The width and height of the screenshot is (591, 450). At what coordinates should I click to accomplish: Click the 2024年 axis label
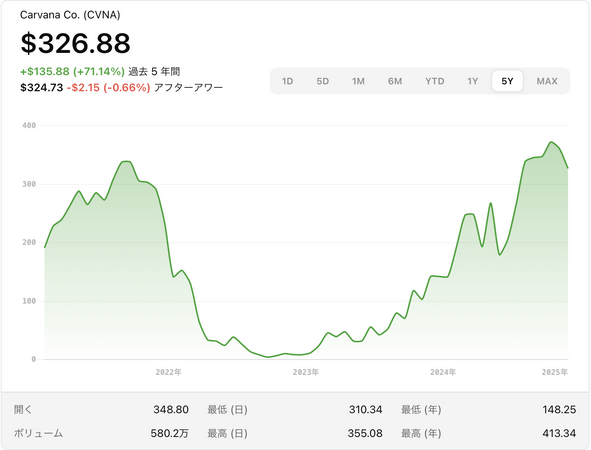[x=443, y=372]
